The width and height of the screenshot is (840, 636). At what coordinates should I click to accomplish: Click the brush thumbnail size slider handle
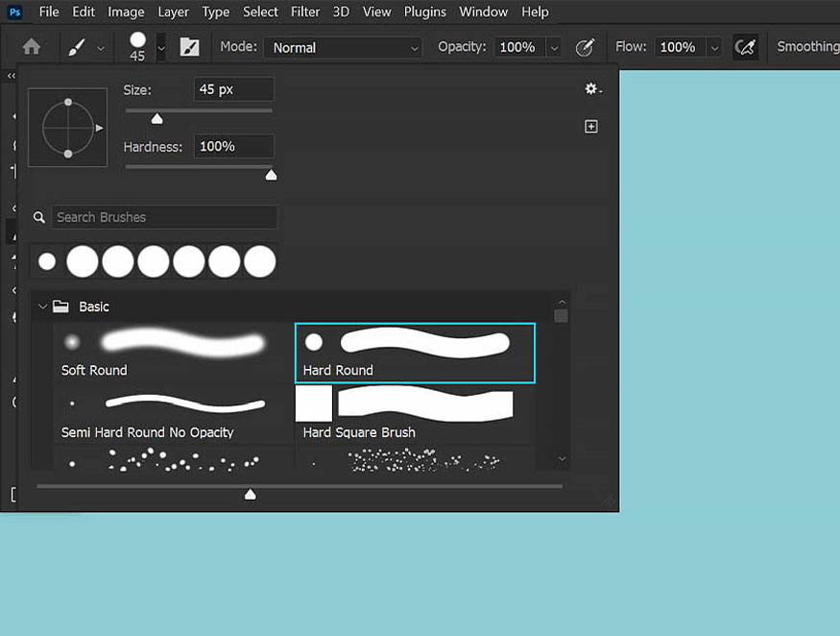point(251,495)
